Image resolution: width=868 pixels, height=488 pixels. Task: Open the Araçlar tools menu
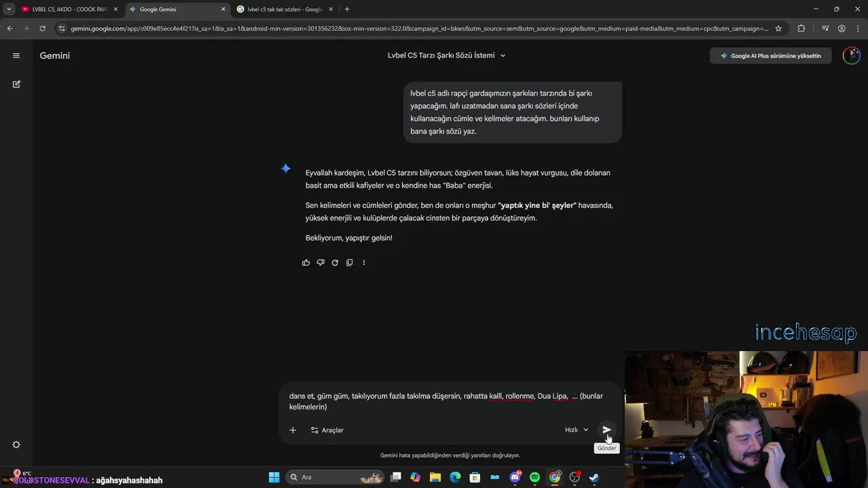[327, 430]
